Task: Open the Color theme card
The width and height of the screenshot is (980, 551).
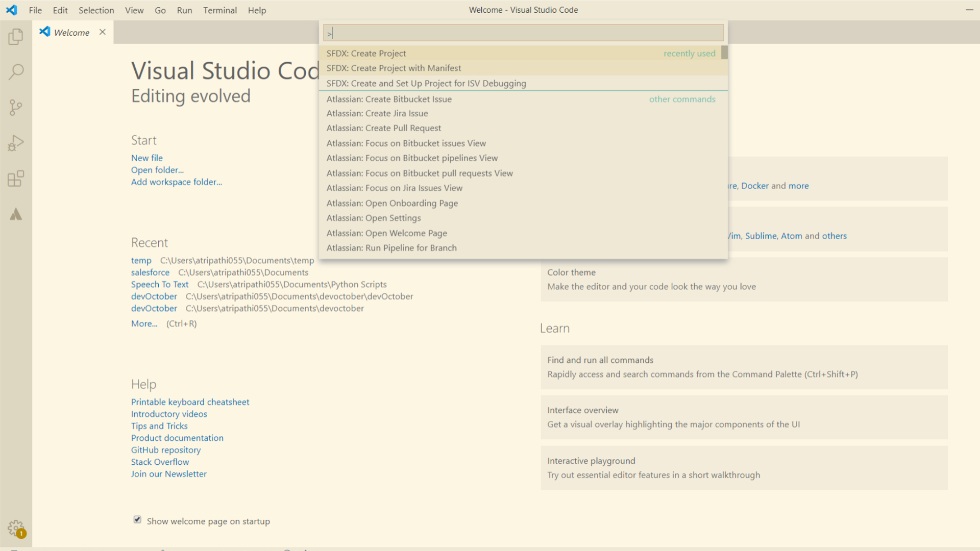Action: 744,280
